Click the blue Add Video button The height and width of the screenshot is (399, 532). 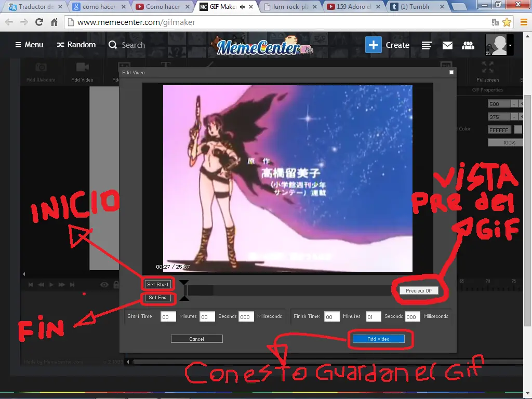tap(379, 339)
